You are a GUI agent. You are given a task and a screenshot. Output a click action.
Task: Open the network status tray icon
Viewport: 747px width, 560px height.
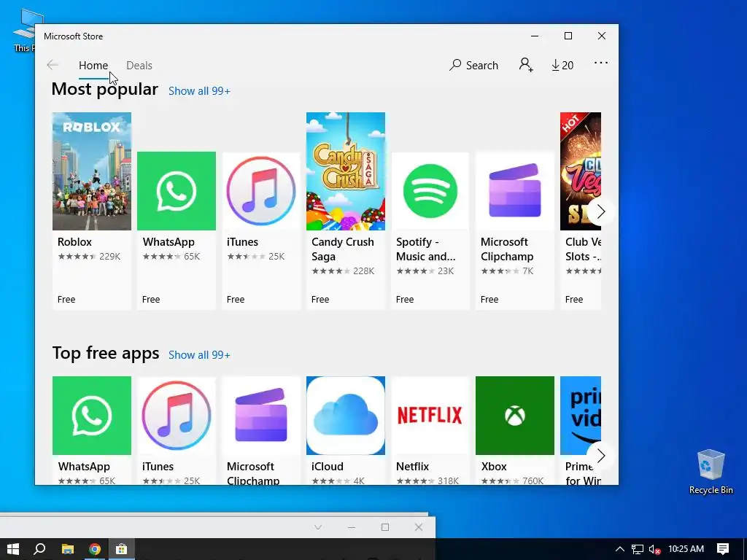tap(638, 549)
